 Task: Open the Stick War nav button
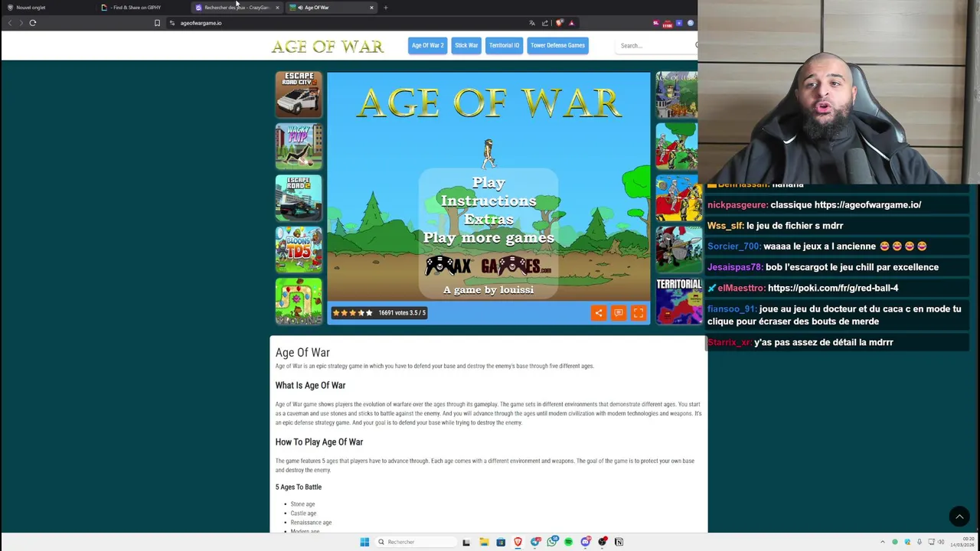(466, 45)
